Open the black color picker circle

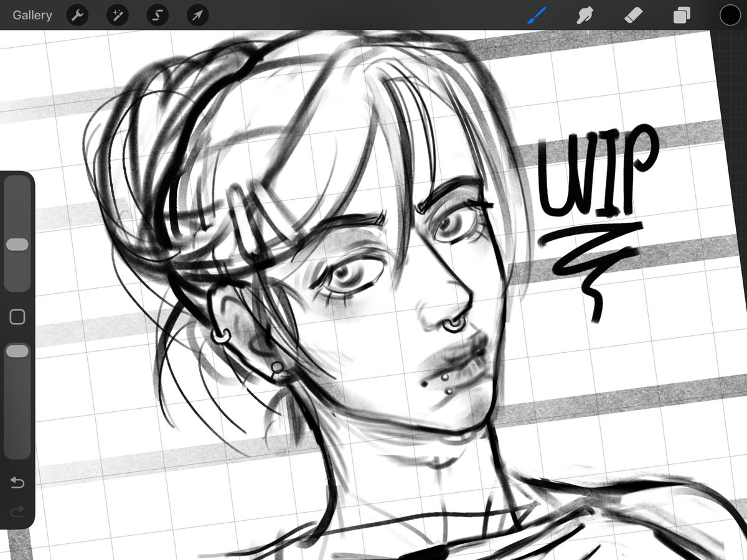pyautogui.click(x=730, y=15)
